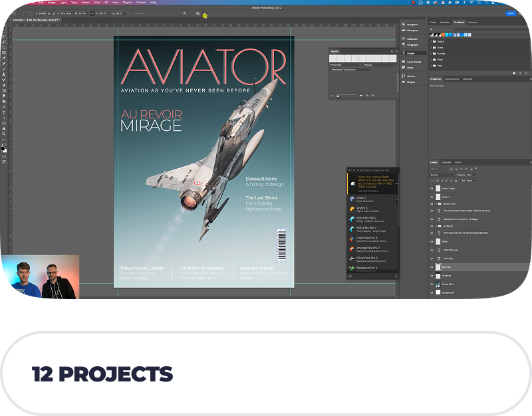Hide the Layer 1 layer
Image resolution: width=532 pixels, height=416 pixels.
pyautogui.click(x=432, y=197)
